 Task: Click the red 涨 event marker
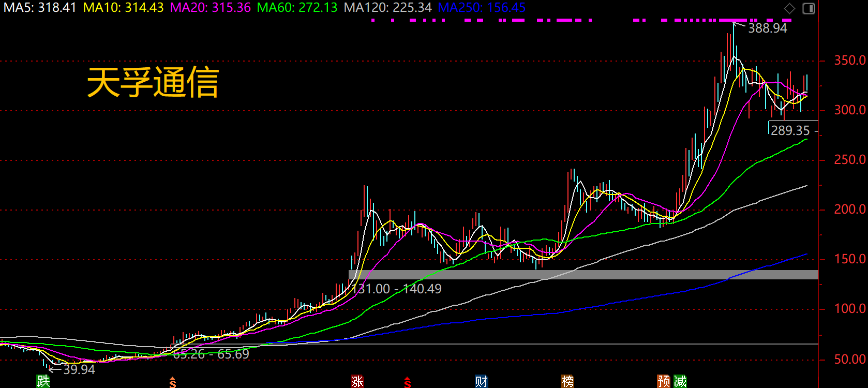[357, 381]
